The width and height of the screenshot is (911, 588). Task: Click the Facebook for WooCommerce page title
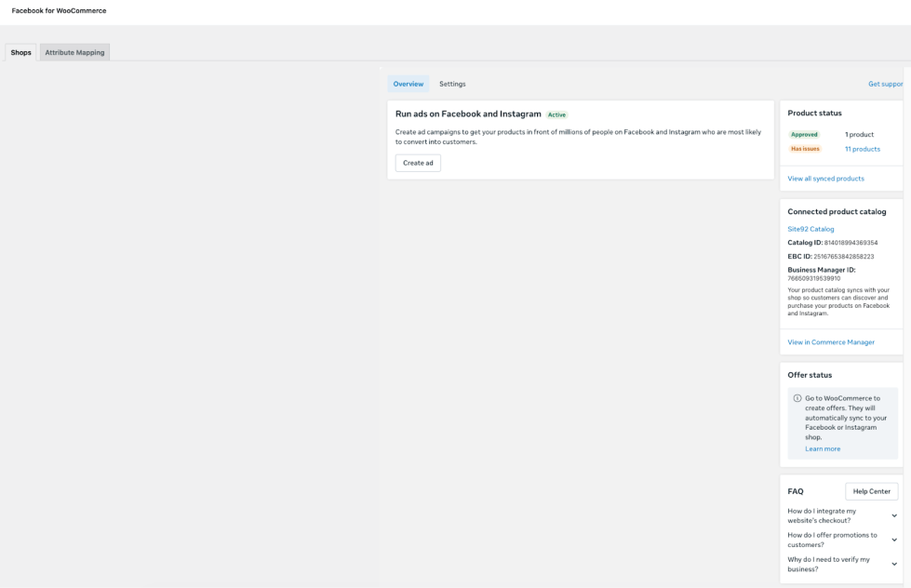point(59,10)
